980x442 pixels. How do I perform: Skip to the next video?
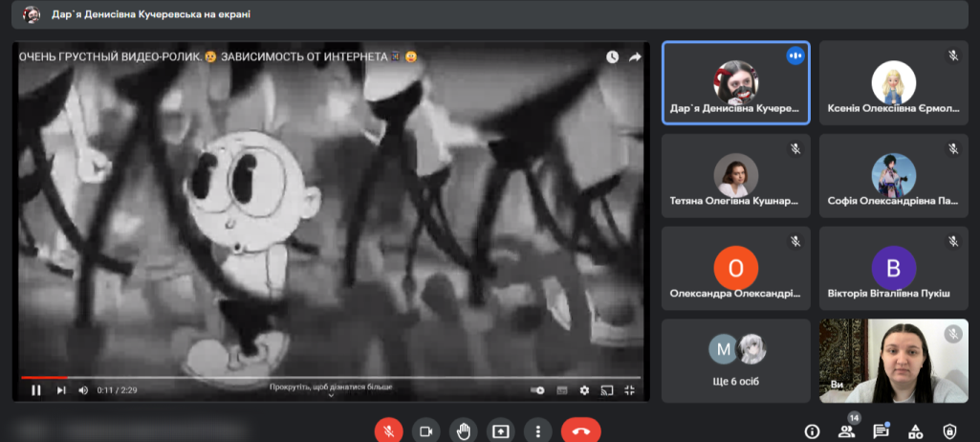point(61,390)
